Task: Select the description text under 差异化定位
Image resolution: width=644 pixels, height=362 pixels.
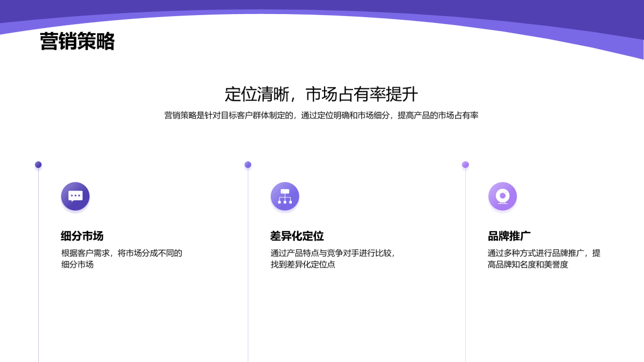Action: pyautogui.click(x=333, y=259)
